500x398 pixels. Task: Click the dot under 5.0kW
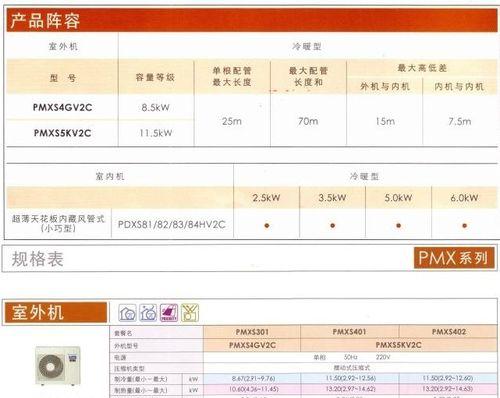click(399, 226)
